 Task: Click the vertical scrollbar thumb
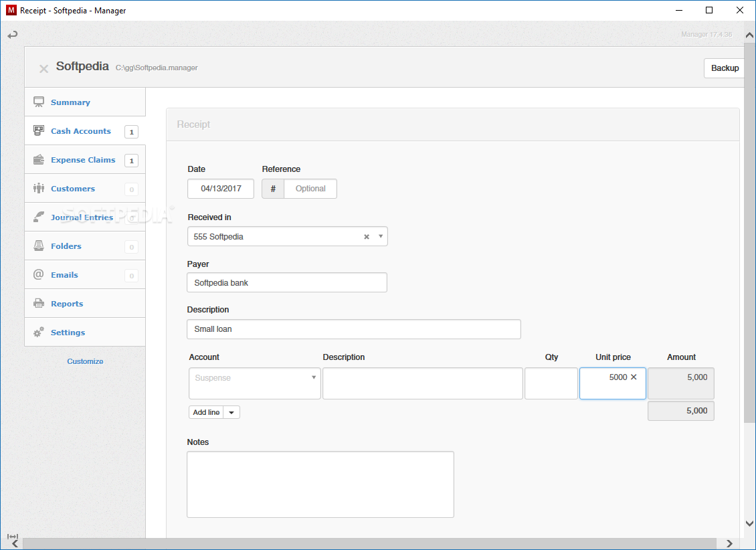[750, 232]
